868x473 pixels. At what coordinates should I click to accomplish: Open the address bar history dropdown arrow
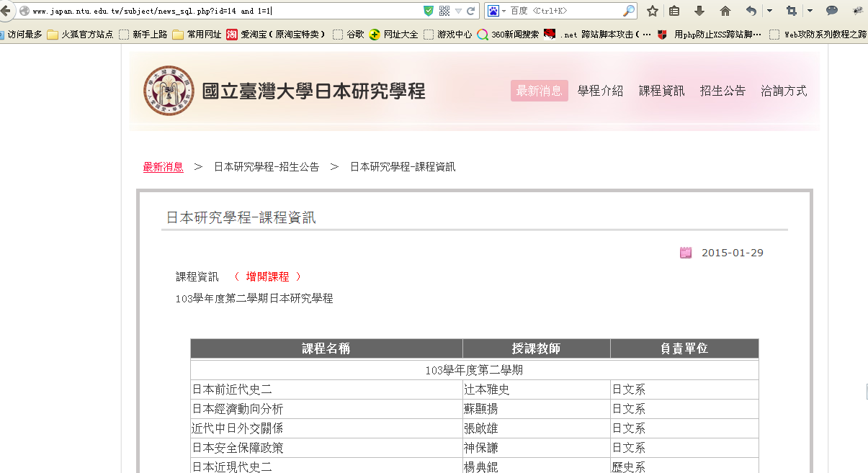tap(458, 11)
